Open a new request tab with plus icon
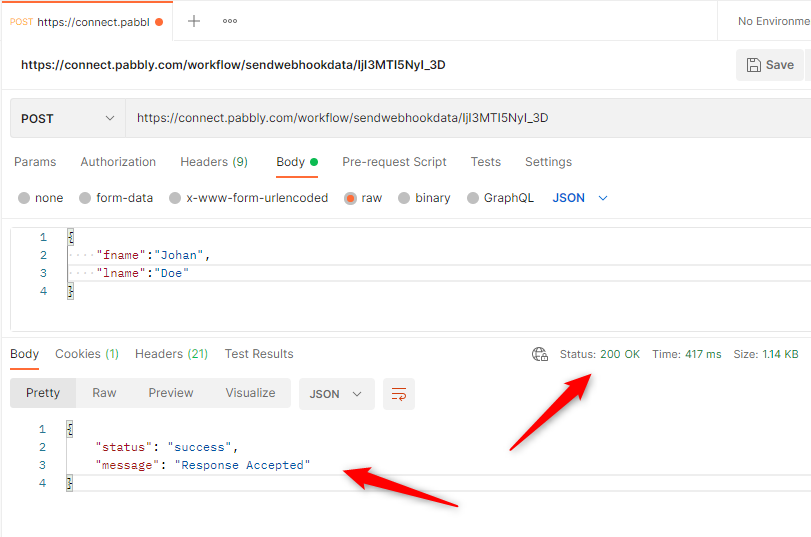The height and width of the screenshot is (537, 811). (x=193, y=21)
